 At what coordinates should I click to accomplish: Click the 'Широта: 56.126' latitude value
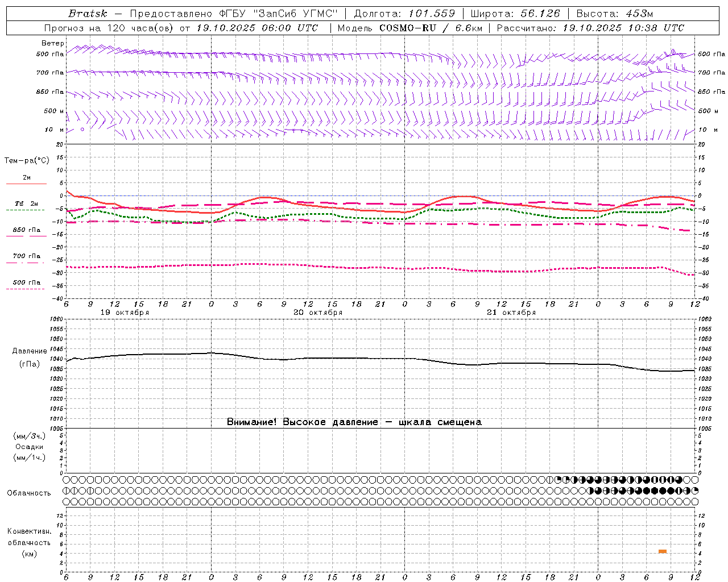[x=515, y=14]
